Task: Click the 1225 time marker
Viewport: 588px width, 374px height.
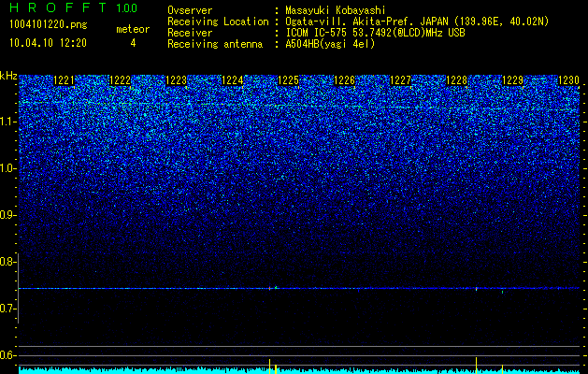Action: point(288,80)
